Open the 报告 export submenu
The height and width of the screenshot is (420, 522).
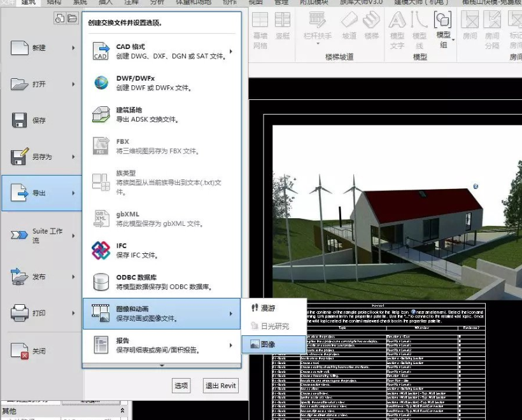tap(162, 345)
